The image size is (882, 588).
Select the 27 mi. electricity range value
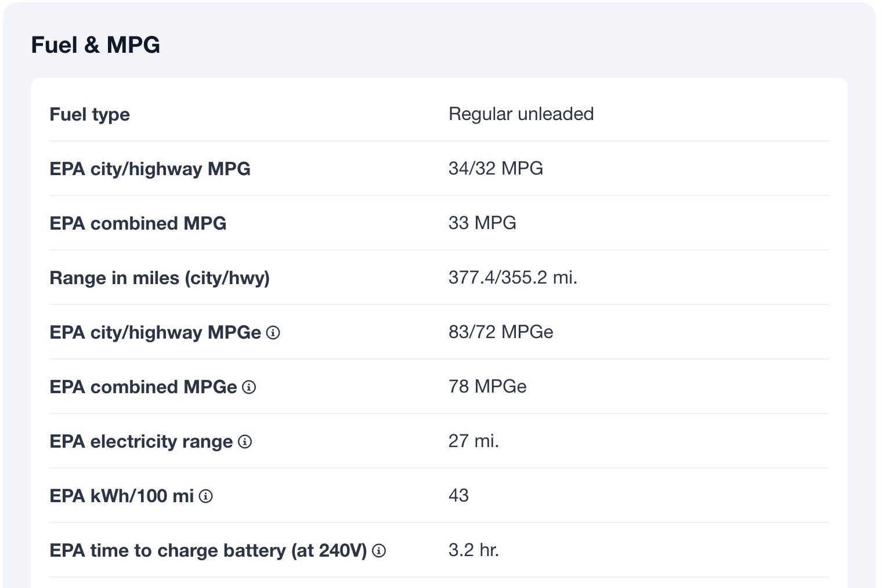(x=473, y=441)
